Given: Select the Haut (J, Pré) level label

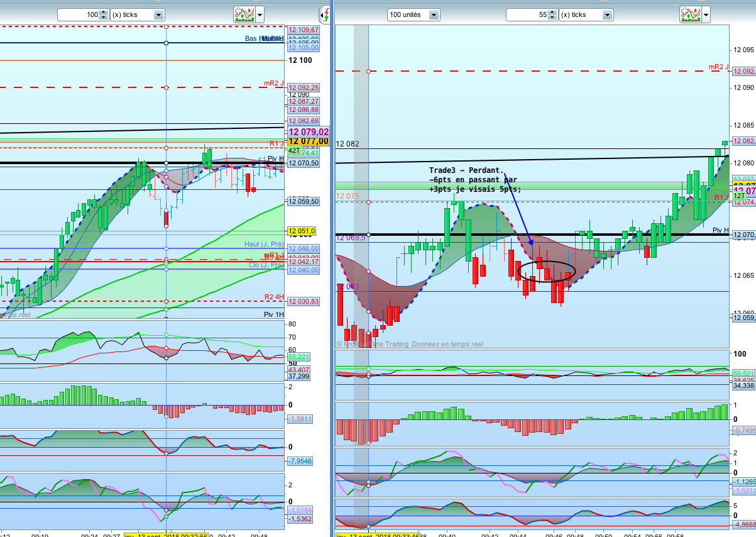Looking at the screenshot, I should [264, 244].
